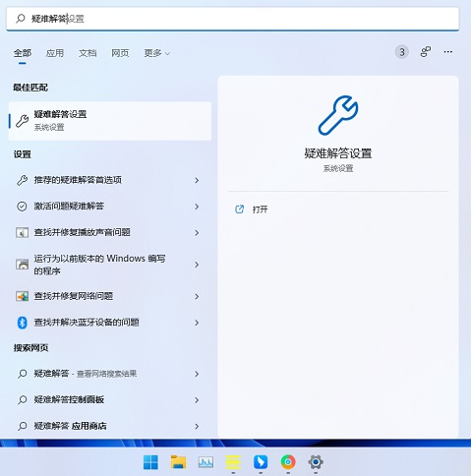Image resolution: width=471 pixels, height=476 pixels.
Task: Open the yellow notes app in the taskbar
Action: point(233,462)
